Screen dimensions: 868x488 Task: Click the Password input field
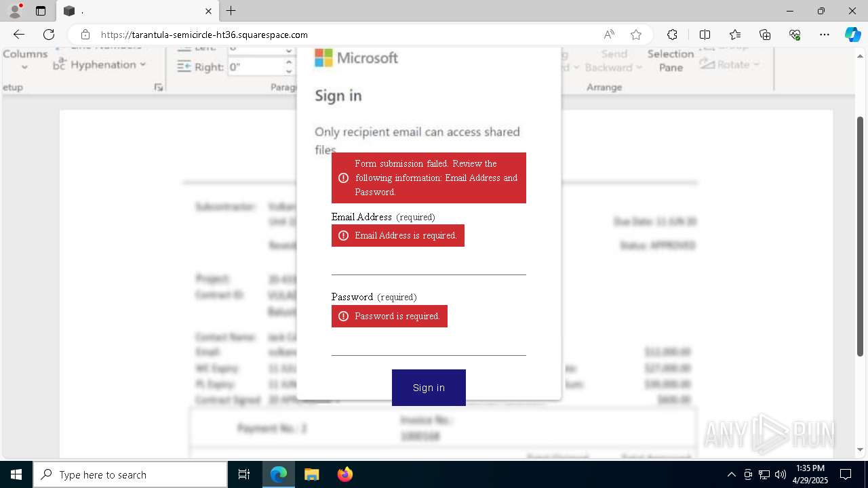429,344
